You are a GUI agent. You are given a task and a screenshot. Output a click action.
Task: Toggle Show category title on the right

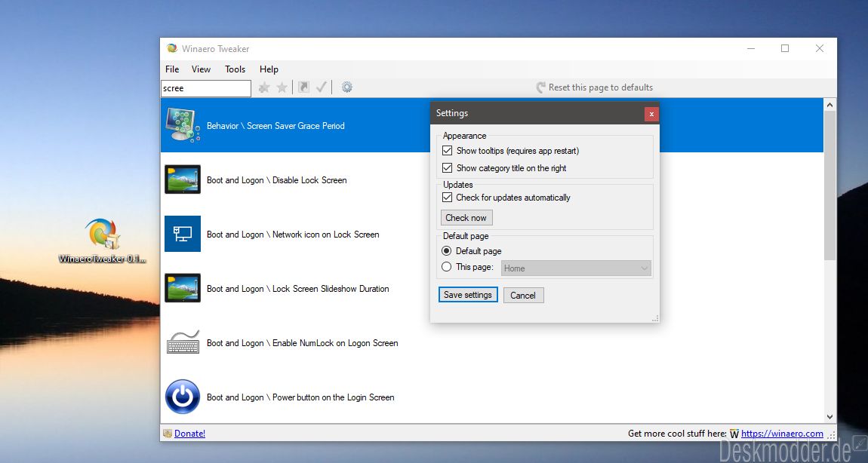click(448, 167)
